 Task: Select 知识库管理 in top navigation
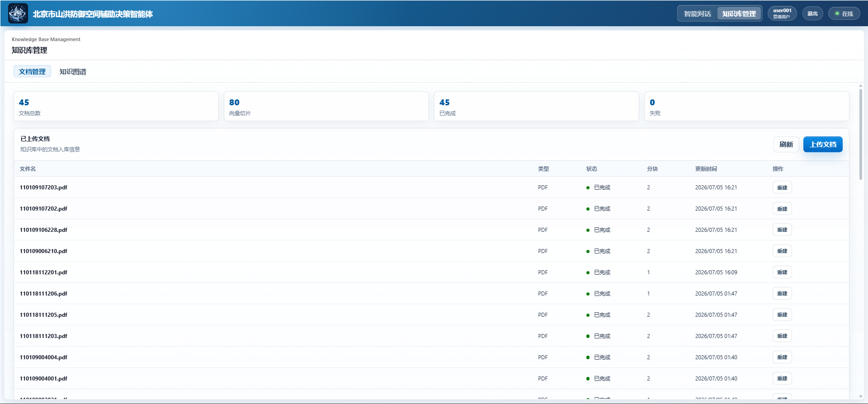coord(739,14)
